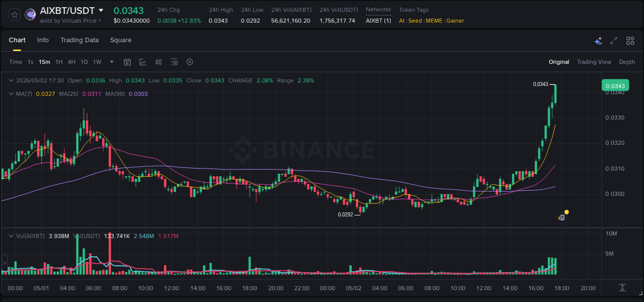The image size is (644, 302).
Task: Select the Time line chart option
Action: click(x=15, y=62)
